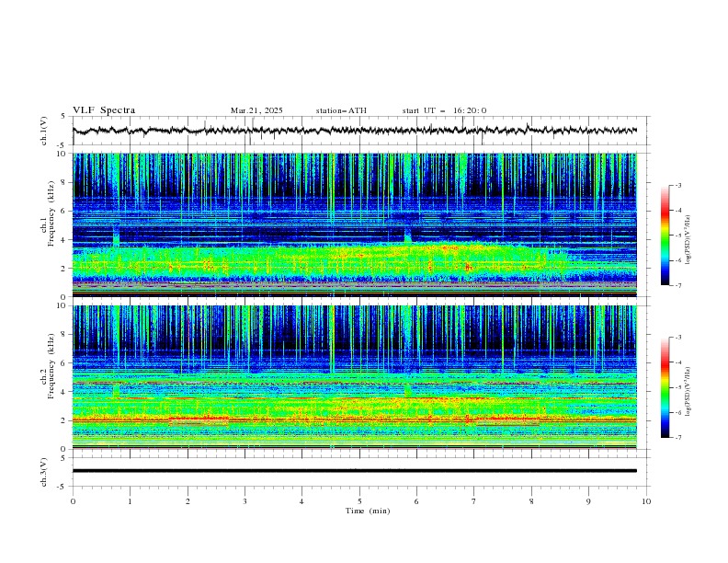Click the ch.2 colorbar 'log(PSD)(V²/Hz)' label
728x563 pixels.
[688, 391]
